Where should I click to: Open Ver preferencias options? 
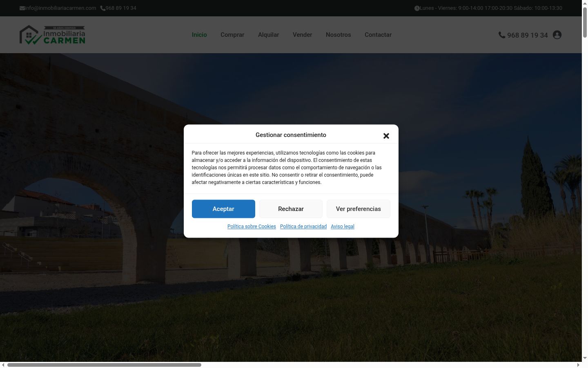[x=358, y=209]
